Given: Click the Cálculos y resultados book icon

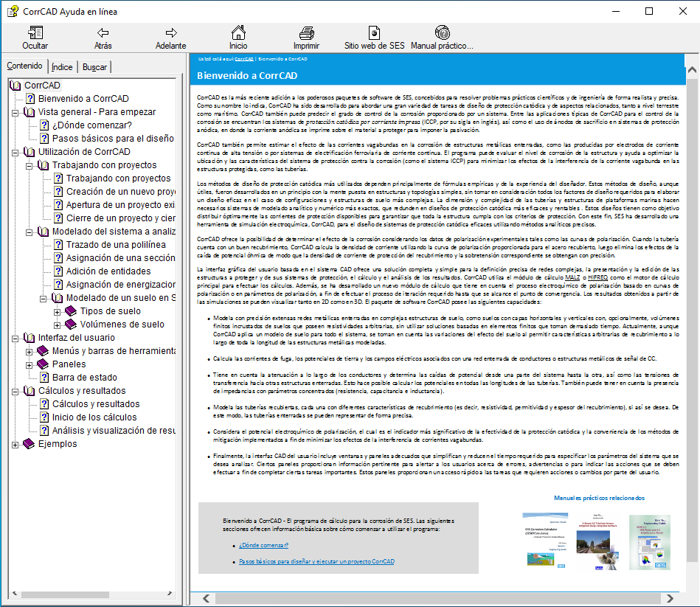Looking at the screenshot, I should click(x=29, y=391).
